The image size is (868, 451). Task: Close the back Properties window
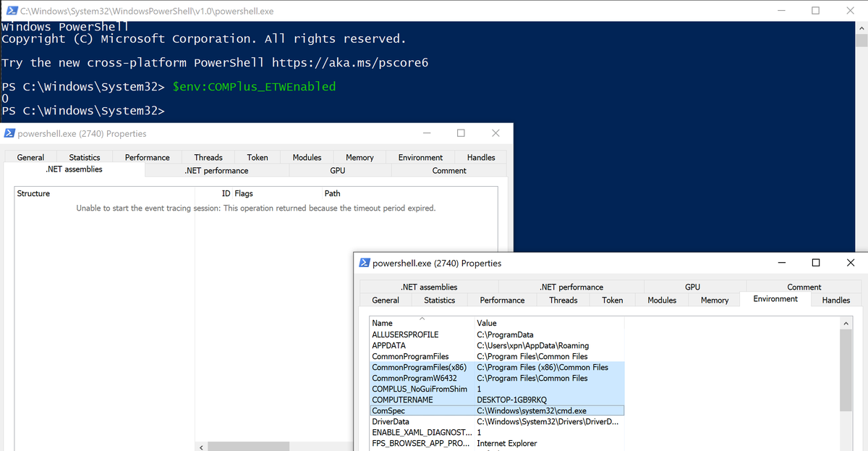(x=495, y=133)
